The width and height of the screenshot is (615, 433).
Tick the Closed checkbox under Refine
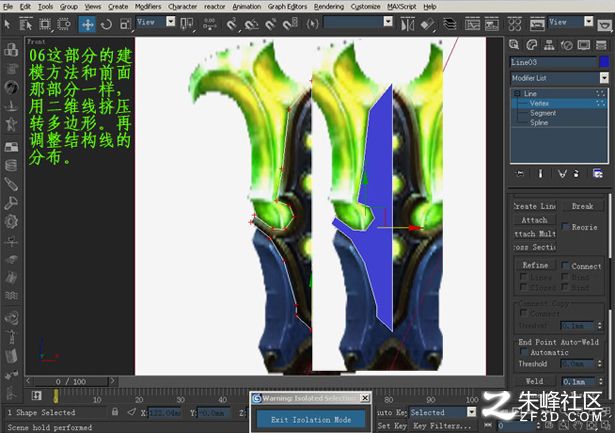pyautogui.click(x=523, y=287)
